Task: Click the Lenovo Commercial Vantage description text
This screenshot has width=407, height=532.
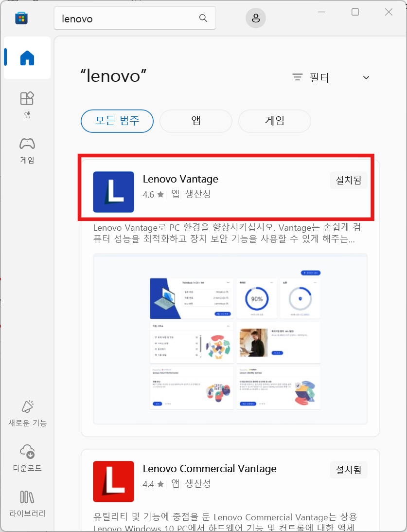Action: [x=225, y=522]
